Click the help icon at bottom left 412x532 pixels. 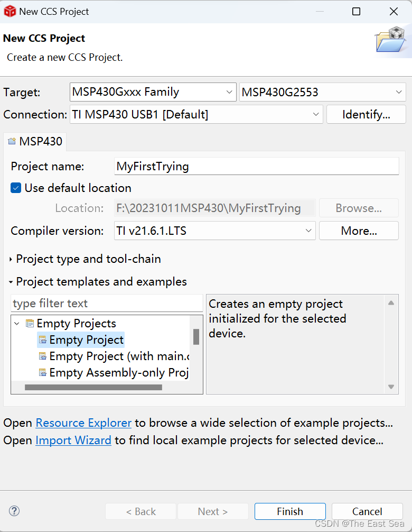tap(14, 511)
